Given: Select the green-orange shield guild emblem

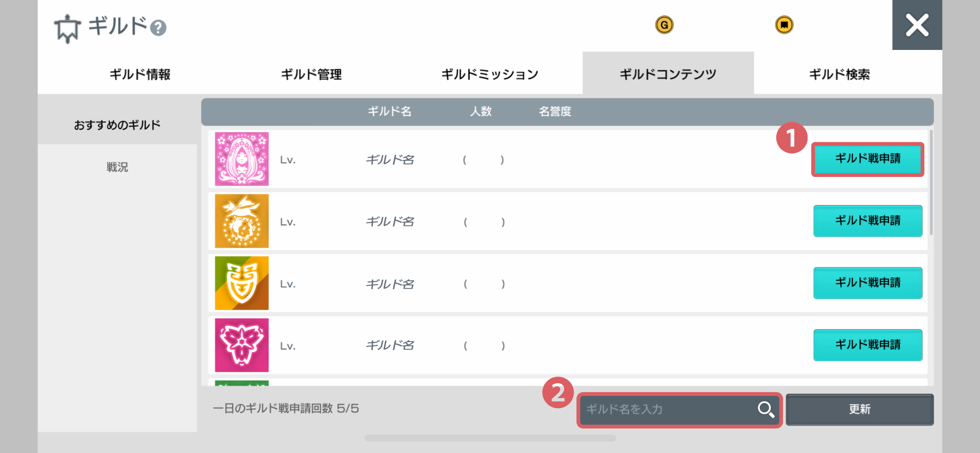Looking at the screenshot, I should pyautogui.click(x=242, y=283).
